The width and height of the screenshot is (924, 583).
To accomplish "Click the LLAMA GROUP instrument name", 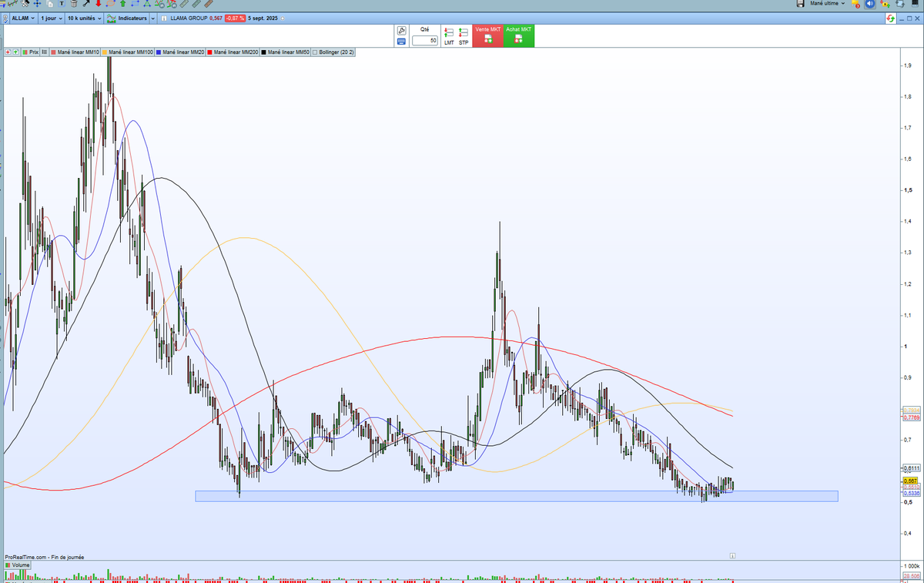I will 189,18.
